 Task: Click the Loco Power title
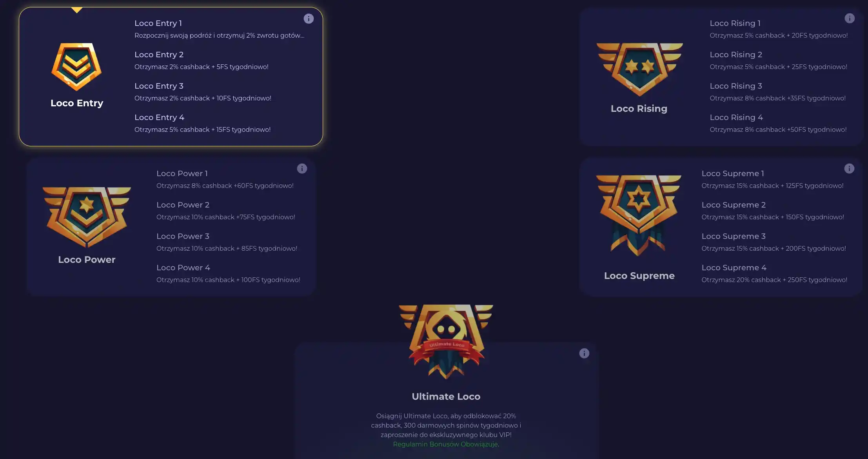tap(87, 260)
